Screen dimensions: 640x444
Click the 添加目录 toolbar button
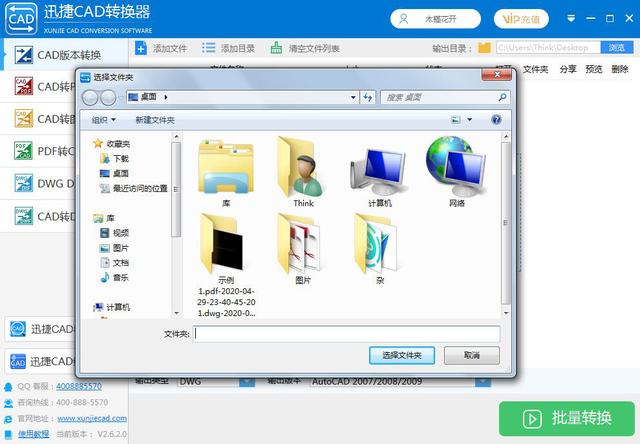pyautogui.click(x=228, y=49)
